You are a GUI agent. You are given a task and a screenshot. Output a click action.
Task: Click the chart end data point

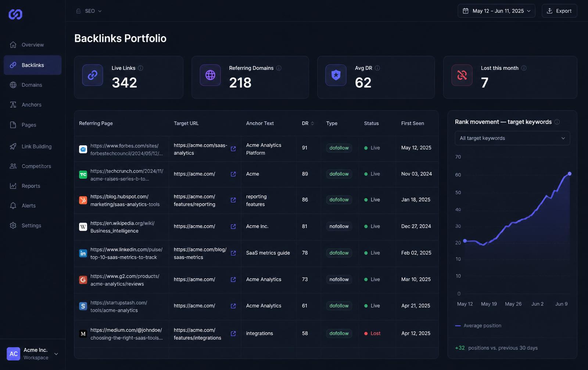(570, 174)
